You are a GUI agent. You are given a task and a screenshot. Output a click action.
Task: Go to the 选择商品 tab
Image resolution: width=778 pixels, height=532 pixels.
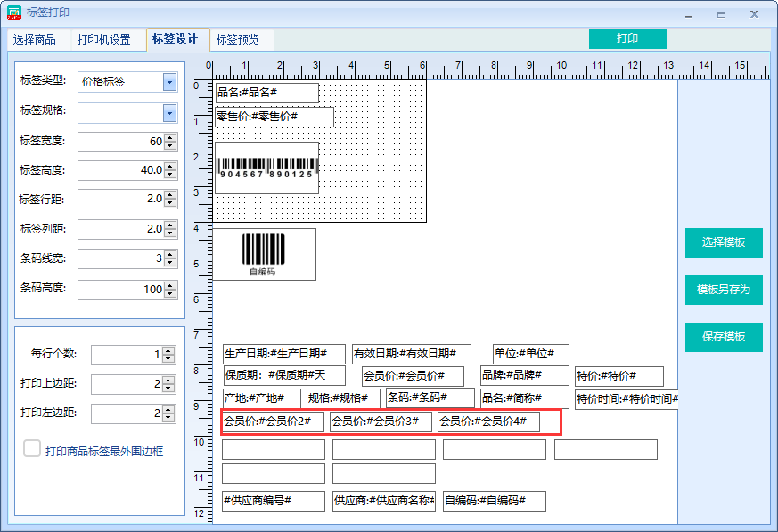[x=35, y=39]
